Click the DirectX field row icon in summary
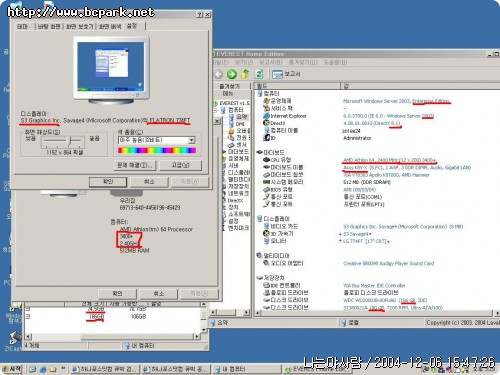Image resolution: width=500 pixels, height=375 pixels. (x=266, y=123)
